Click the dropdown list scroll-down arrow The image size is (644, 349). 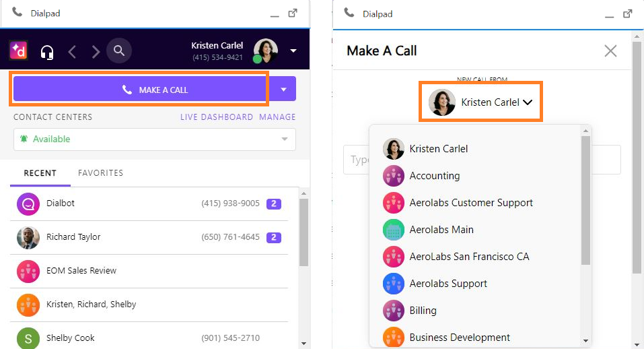(x=585, y=341)
